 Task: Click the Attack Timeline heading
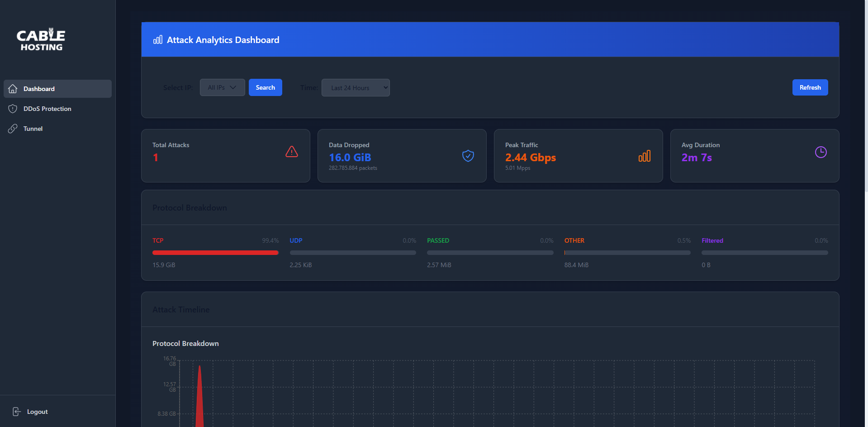click(181, 310)
